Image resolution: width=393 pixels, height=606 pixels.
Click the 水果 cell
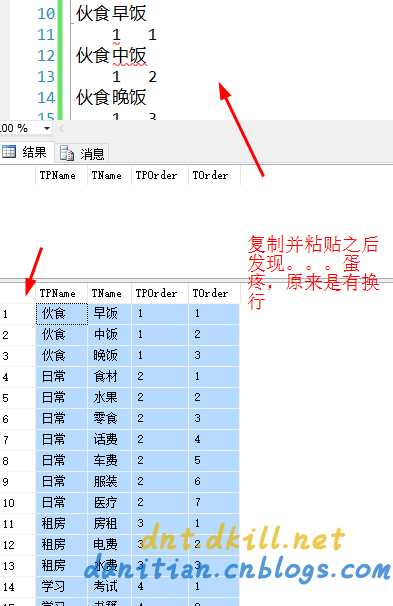coord(110,398)
